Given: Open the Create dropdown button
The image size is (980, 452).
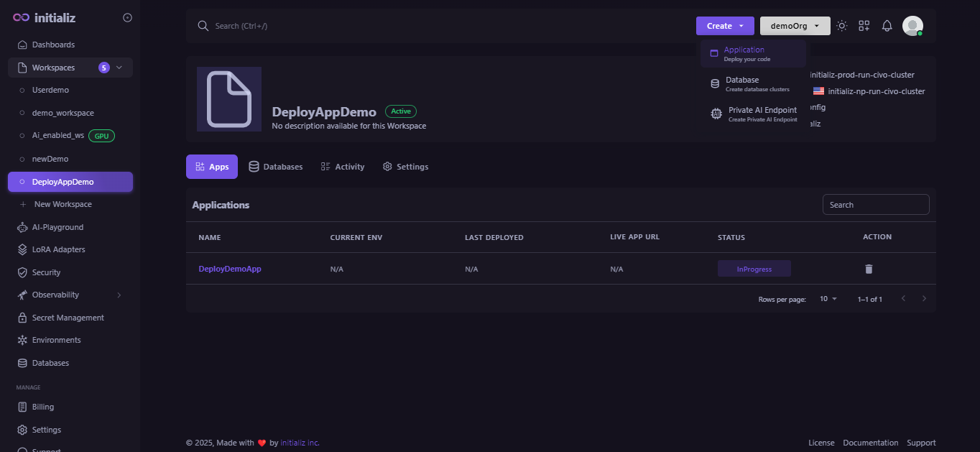Looking at the screenshot, I should [725, 26].
